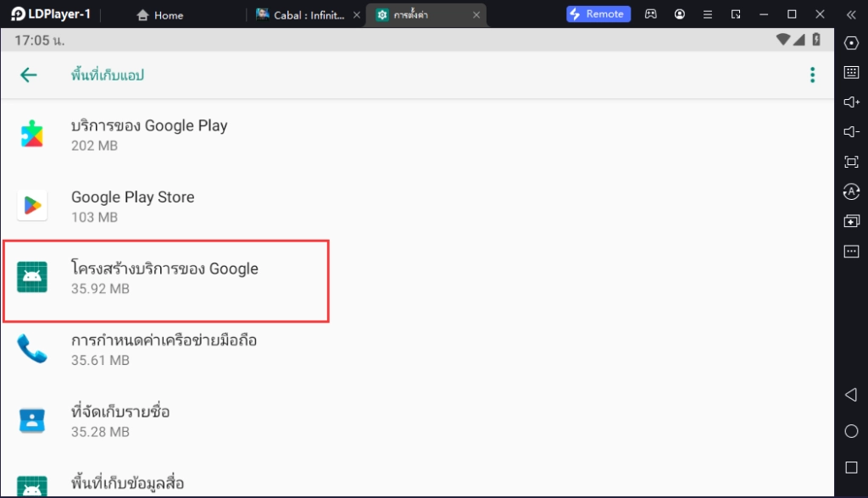Click the 35.61 MB size text
Viewport: 868px width, 498px height.
coord(100,360)
